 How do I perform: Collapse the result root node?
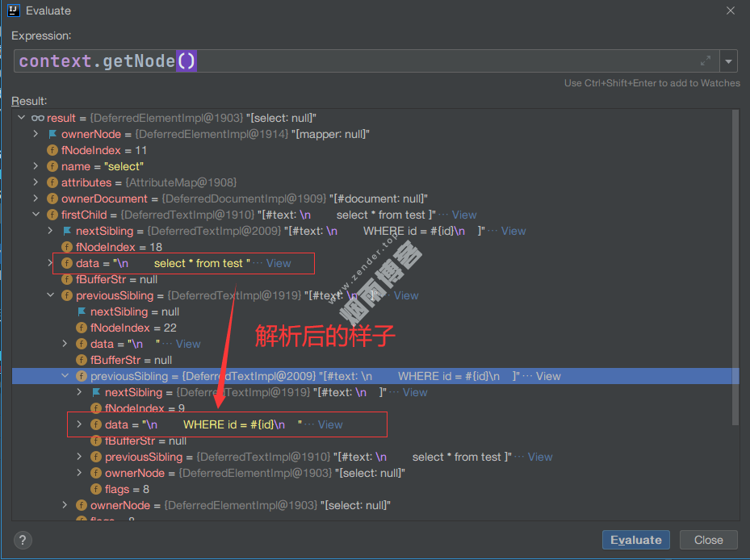coord(22,118)
